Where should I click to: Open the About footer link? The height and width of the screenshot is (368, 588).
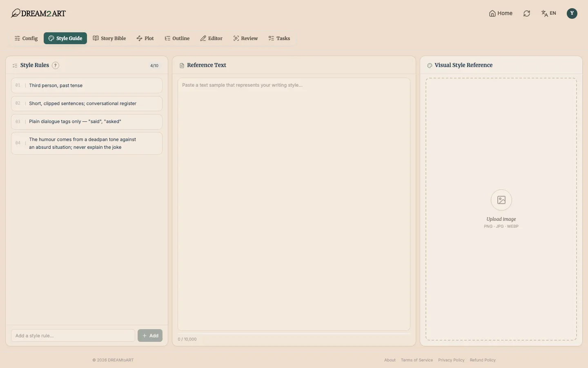(x=390, y=360)
